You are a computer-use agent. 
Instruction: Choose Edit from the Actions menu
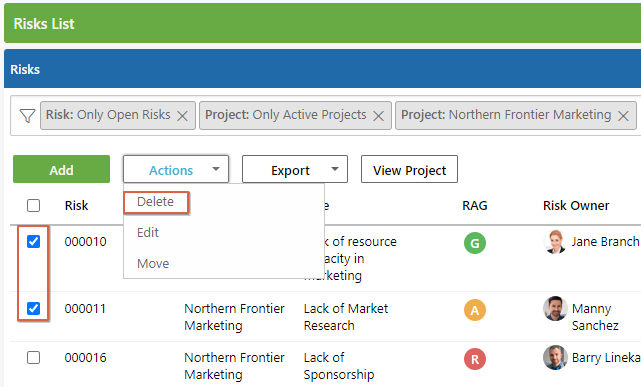click(x=148, y=233)
